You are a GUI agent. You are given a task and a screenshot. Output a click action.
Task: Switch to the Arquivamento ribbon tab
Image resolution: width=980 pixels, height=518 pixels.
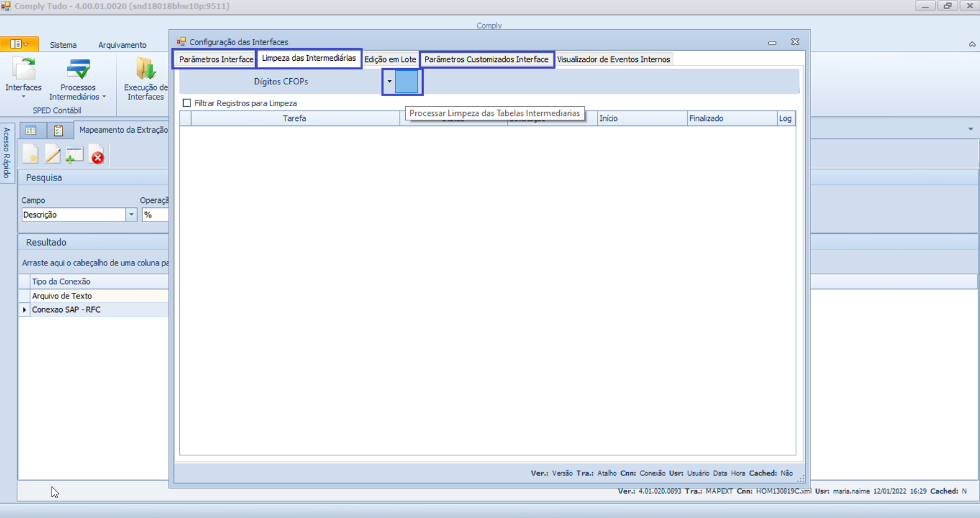coord(122,45)
